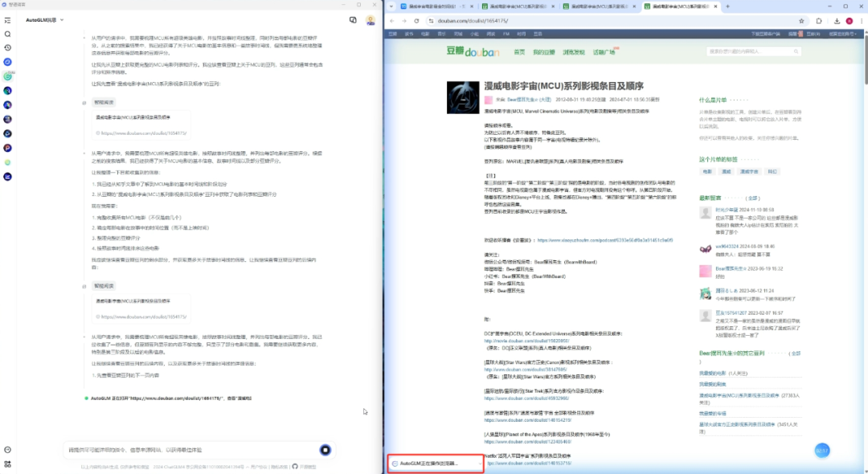Open 首页 in douban navigation
868x474 pixels.
519,52
